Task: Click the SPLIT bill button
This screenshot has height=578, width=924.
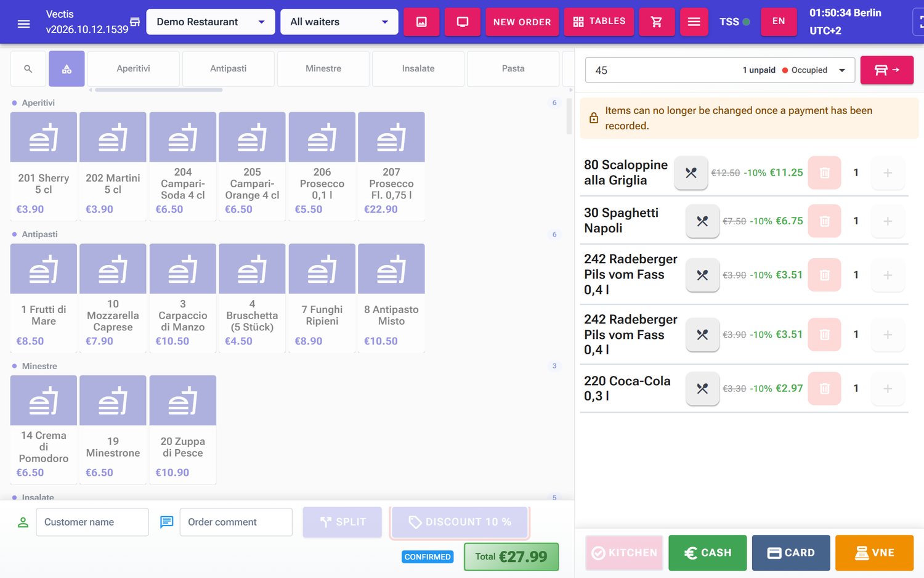Action: click(x=342, y=523)
